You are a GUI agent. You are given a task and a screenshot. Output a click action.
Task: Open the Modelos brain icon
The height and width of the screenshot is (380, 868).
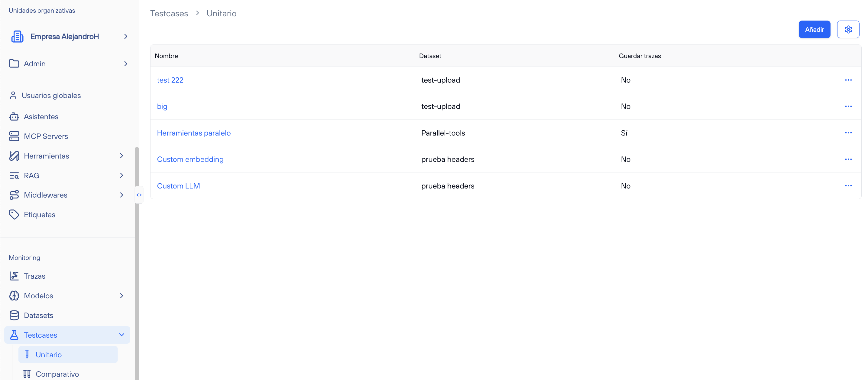coord(14,295)
